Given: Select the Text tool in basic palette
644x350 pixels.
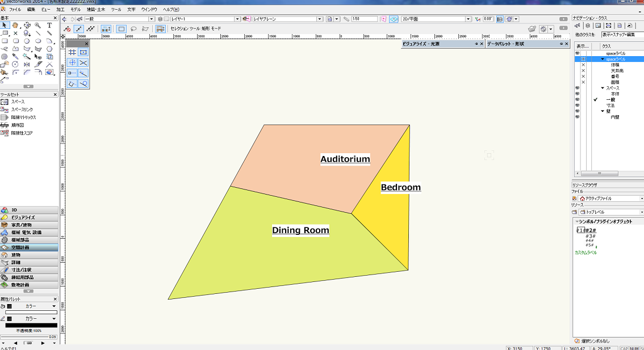Looking at the screenshot, I should tap(50, 26).
